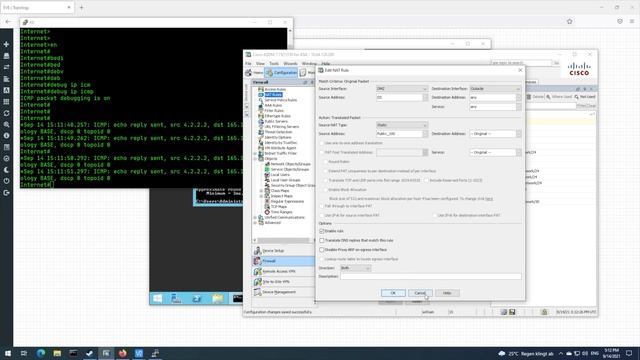Open Threat Detection in Firewall tree
Screen dimensions: 640x360
tap(278, 132)
